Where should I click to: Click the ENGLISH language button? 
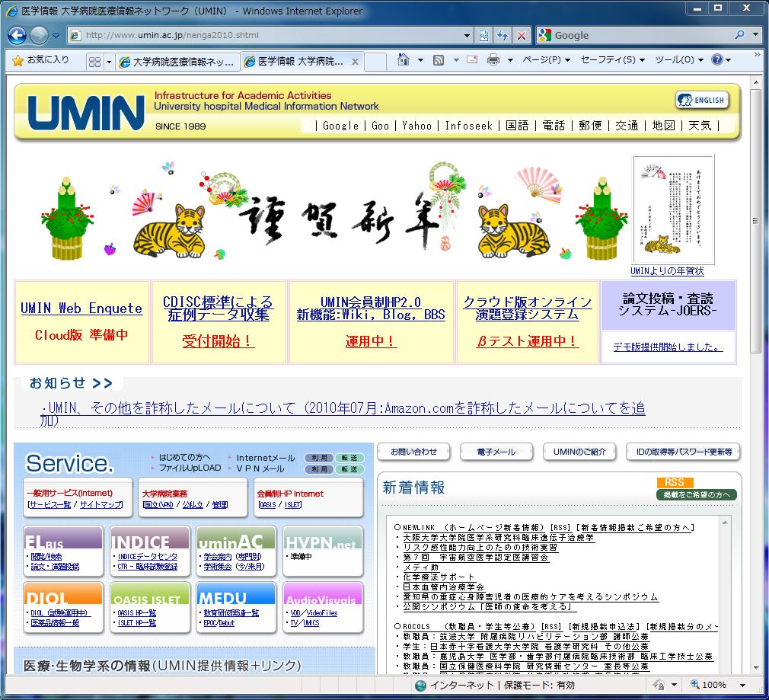pos(701,100)
